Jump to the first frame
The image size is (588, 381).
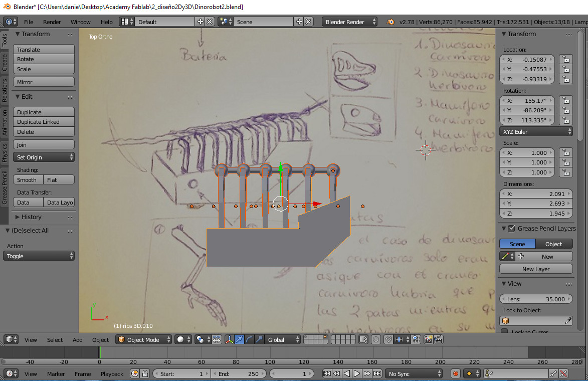(x=327, y=373)
